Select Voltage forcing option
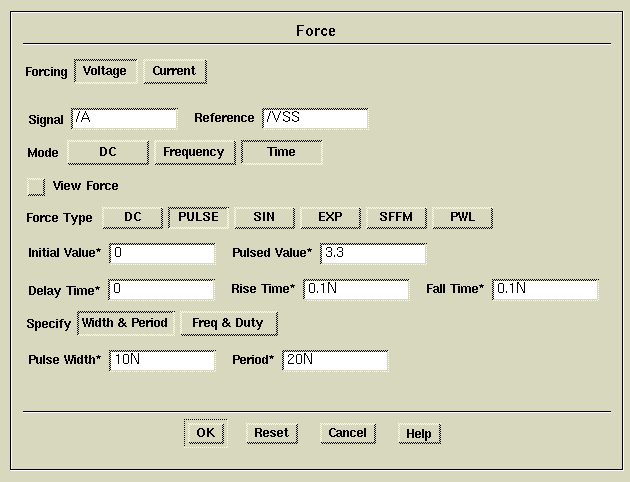 tap(105, 71)
